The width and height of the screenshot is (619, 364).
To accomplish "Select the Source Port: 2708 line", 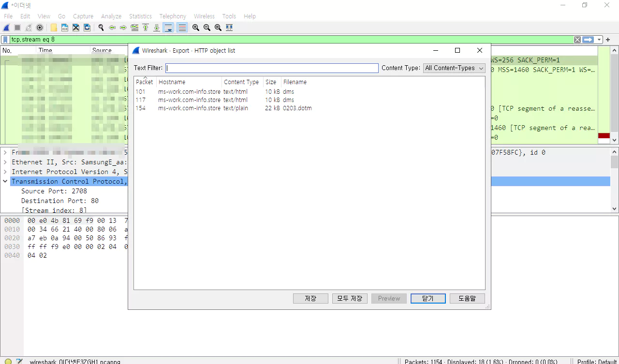I will [54, 191].
